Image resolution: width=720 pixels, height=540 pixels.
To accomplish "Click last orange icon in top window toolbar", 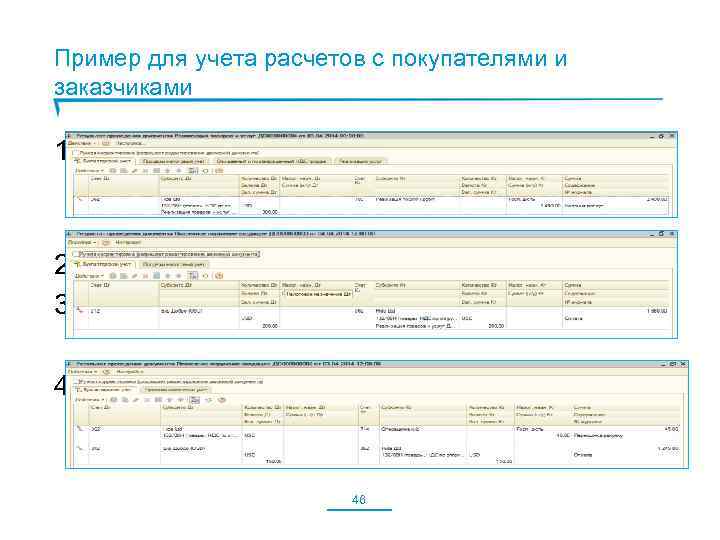I will [x=219, y=171].
